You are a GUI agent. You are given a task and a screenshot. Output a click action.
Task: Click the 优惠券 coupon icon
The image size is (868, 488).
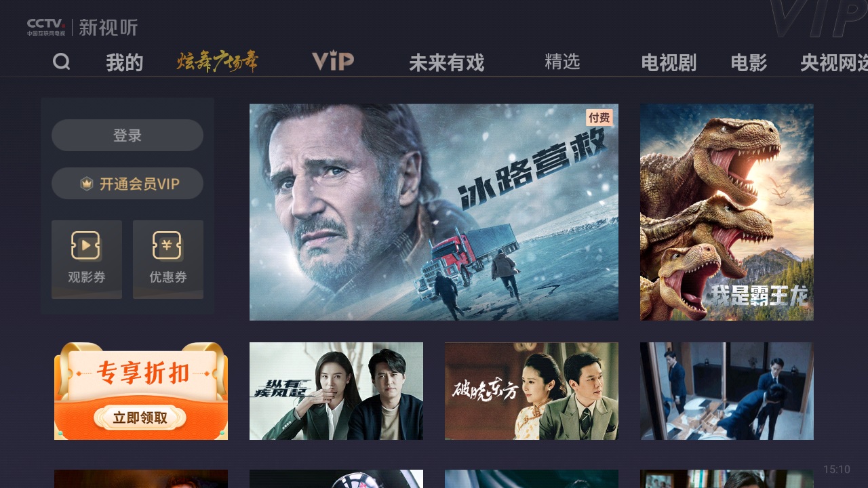coord(167,245)
